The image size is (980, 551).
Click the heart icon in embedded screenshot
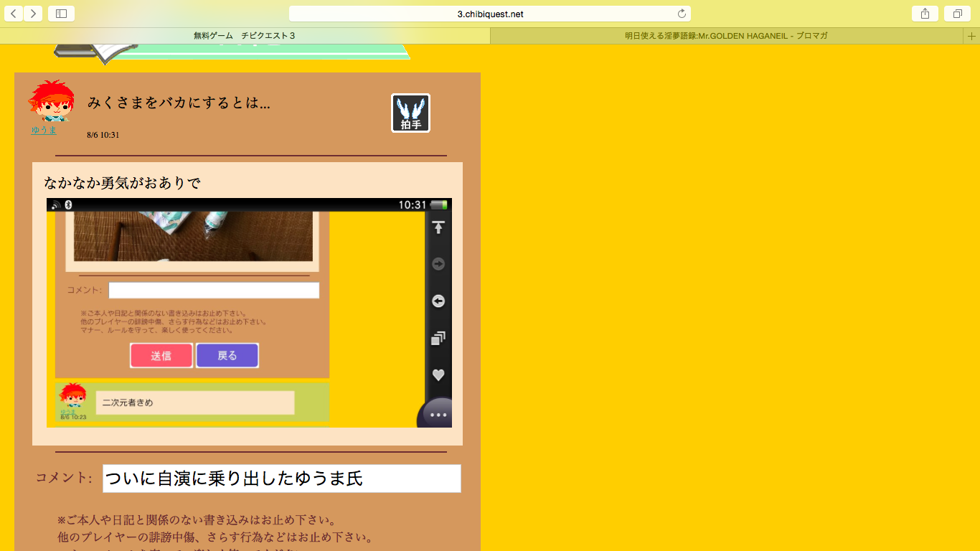[438, 375]
